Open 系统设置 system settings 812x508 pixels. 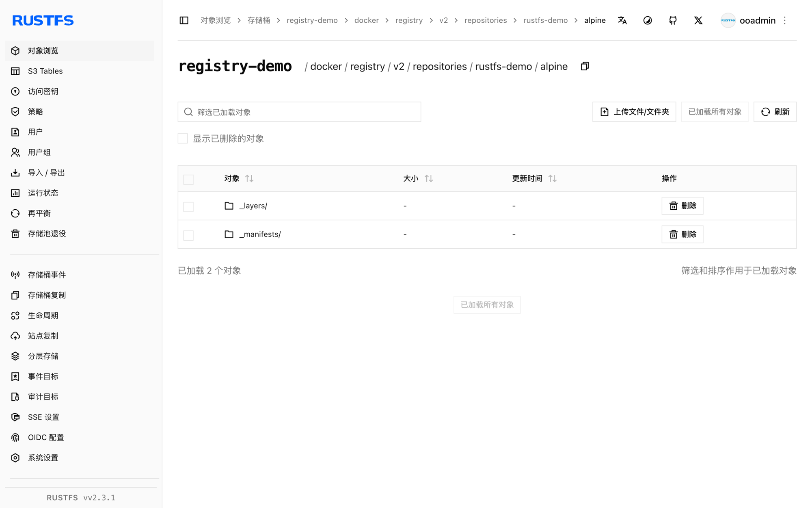[x=80, y=458]
